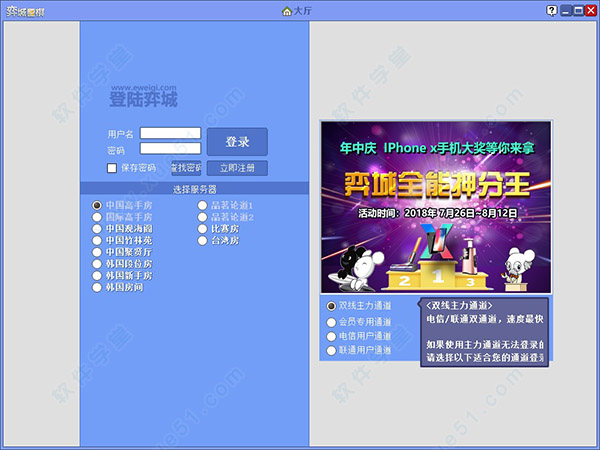This screenshot has width=600, height=450.
Task: Click the 立即注册 button
Action: (x=237, y=168)
